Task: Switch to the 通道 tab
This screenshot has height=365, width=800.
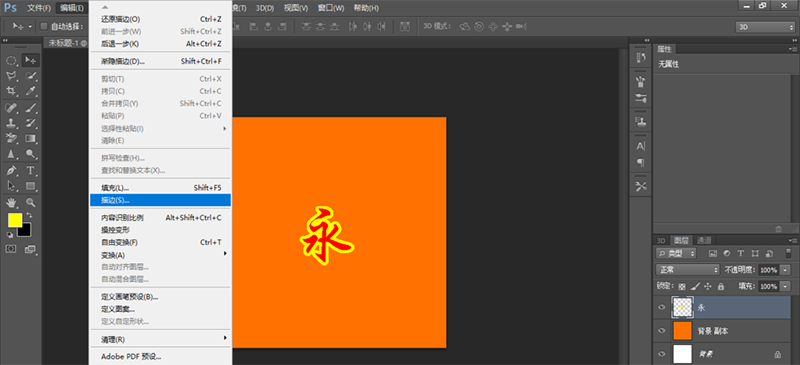Action: pos(704,240)
